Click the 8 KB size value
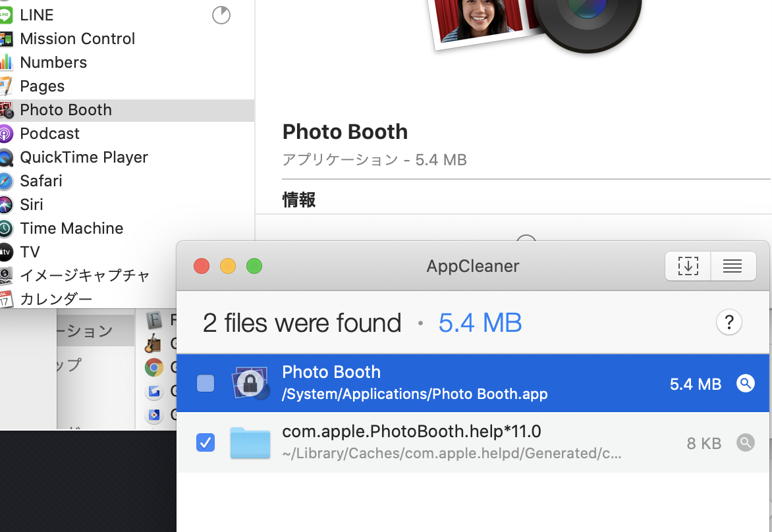The image size is (772, 532). tap(704, 443)
